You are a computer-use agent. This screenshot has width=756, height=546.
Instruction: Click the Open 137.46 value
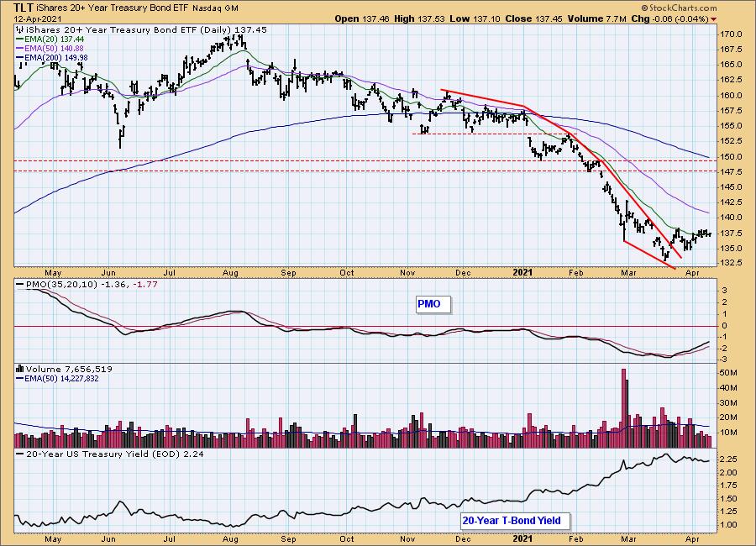362,18
